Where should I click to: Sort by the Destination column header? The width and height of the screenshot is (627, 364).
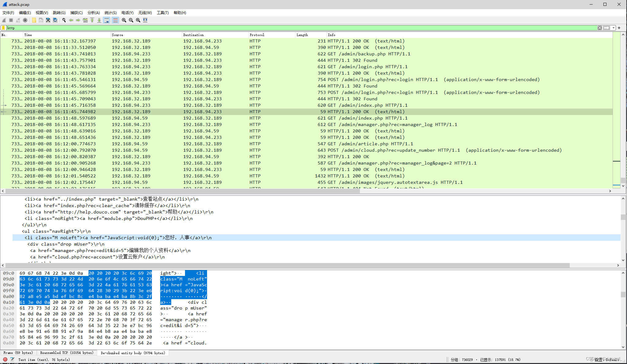tap(215, 35)
